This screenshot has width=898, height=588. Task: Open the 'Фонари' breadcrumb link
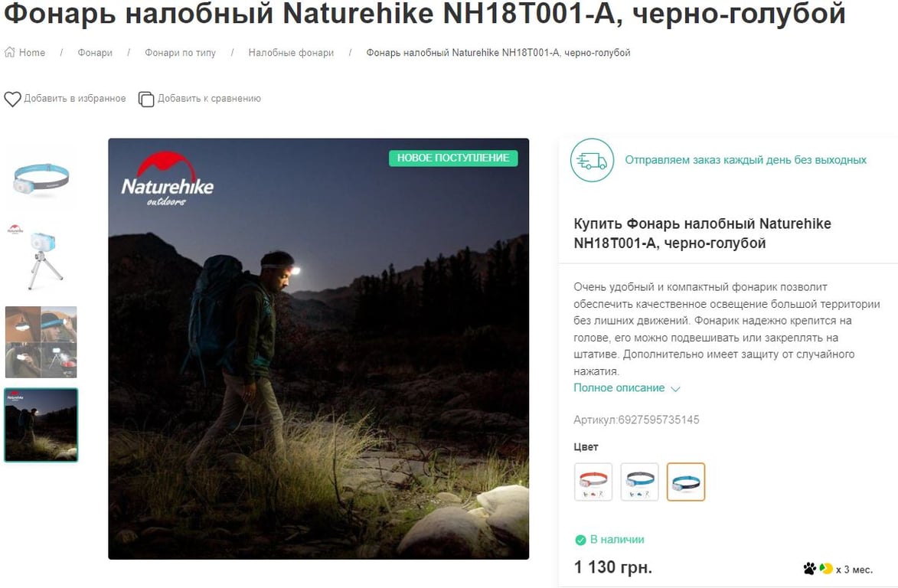coord(95,53)
